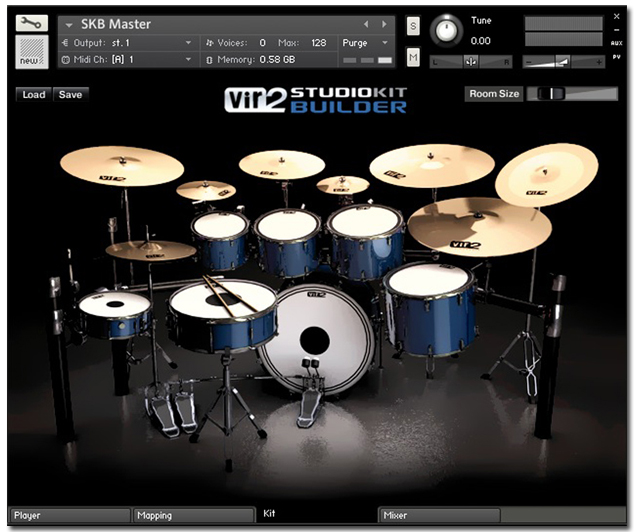Viewport: 634px width, 532px height.
Task: Open instrument edit mode via wrench icon
Action: [x=32, y=23]
